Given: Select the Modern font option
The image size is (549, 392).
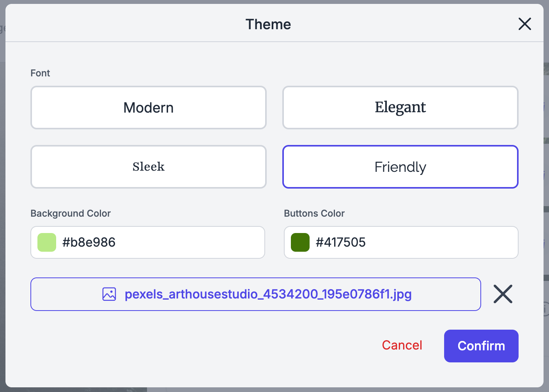Looking at the screenshot, I should (x=149, y=108).
